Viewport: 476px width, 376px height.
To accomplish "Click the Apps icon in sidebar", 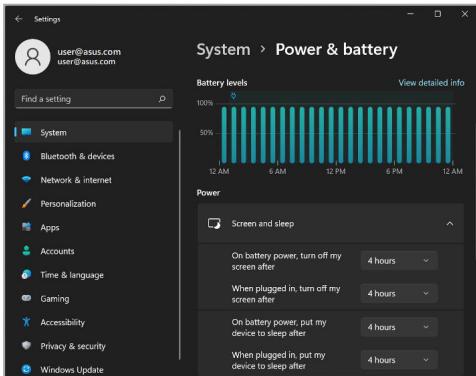I will point(26,227).
